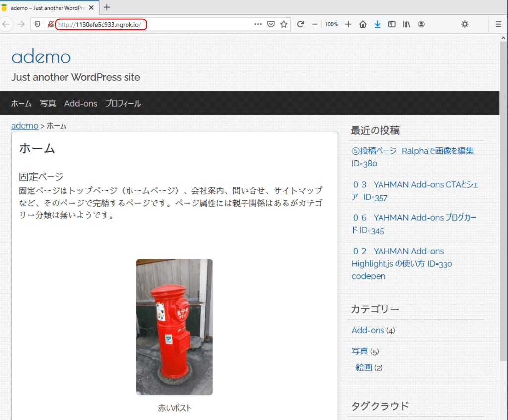Bookmark this page with the star
Viewport: 508px width, 420px height.
(x=284, y=24)
